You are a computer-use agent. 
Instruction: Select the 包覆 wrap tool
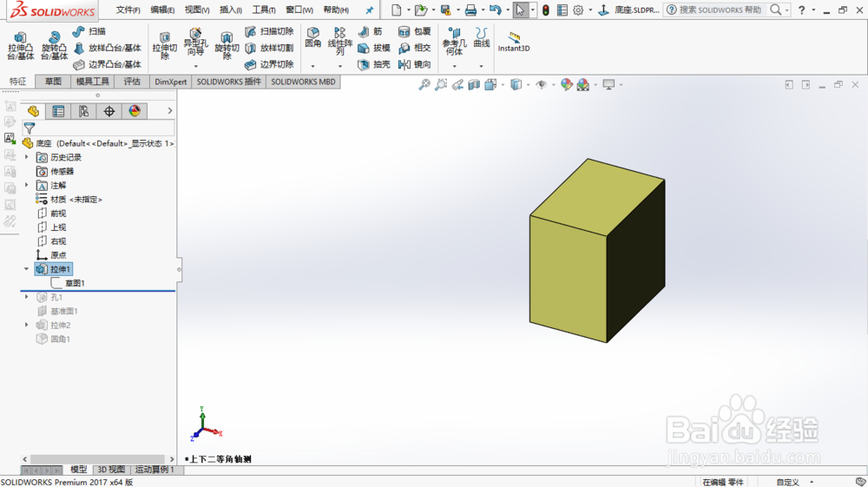pyautogui.click(x=414, y=31)
